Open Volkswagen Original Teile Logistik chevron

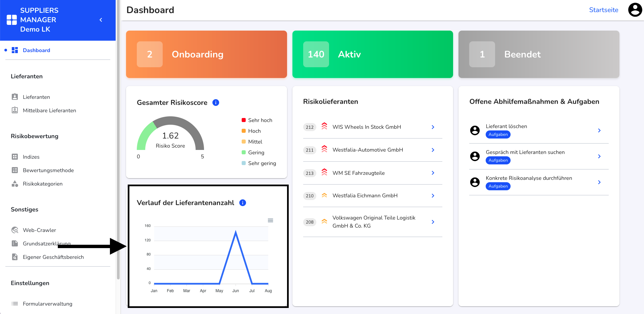click(x=433, y=222)
